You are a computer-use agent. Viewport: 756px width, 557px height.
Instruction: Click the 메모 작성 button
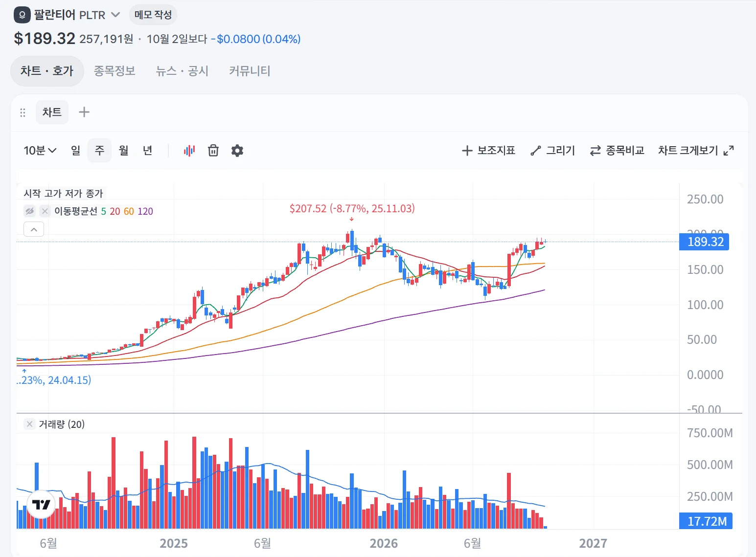[x=153, y=15]
